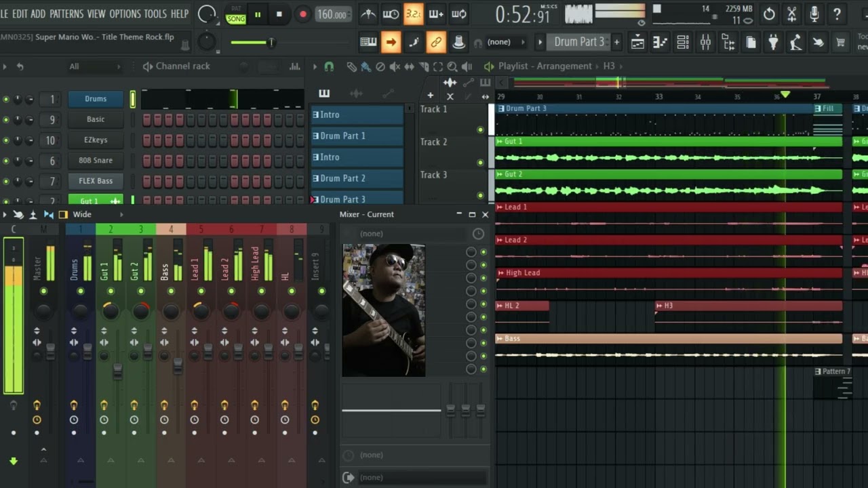Pause the song playback
The image size is (868, 488).
tap(258, 14)
